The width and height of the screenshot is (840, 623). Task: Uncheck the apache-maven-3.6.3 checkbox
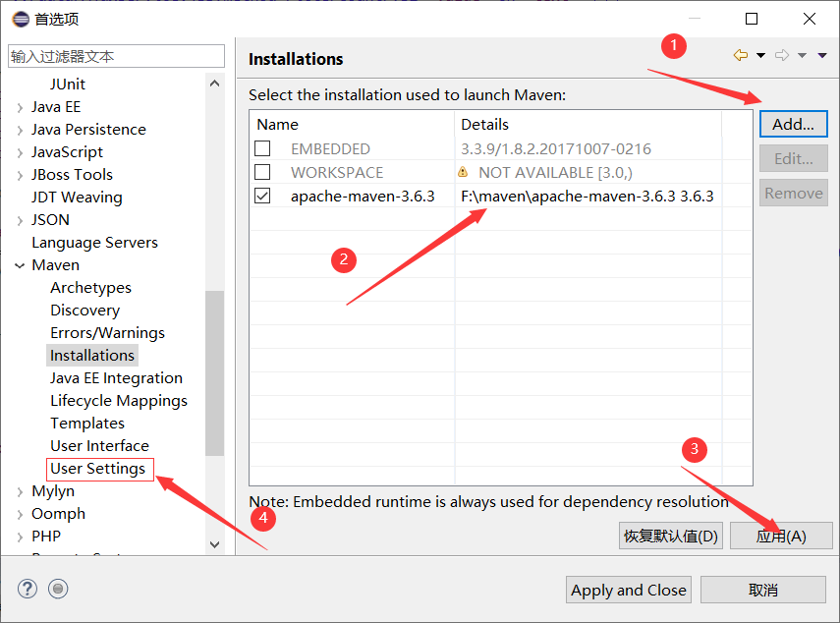click(262, 196)
